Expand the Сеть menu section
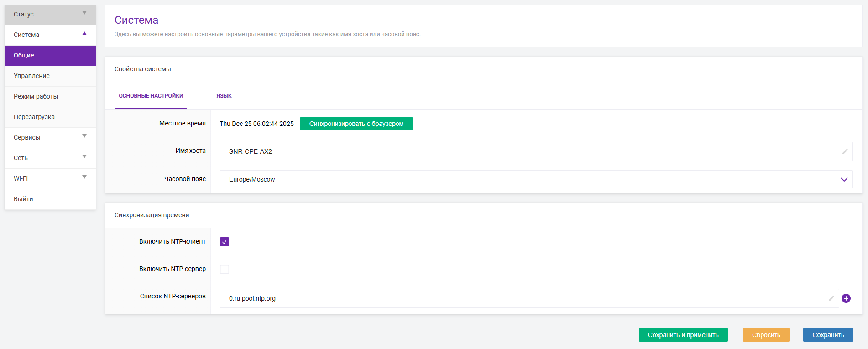This screenshot has height=349, width=868. pos(50,158)
